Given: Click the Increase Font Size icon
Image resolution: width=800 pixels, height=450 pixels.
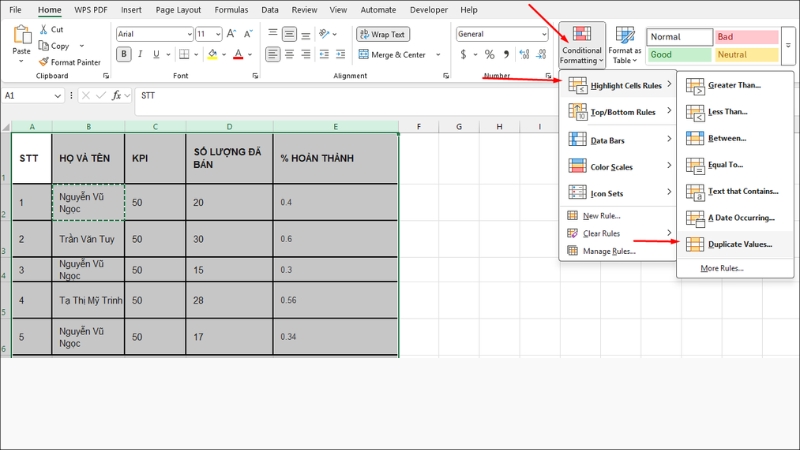Looking at the screenshot, I should [x=231, y=34].
